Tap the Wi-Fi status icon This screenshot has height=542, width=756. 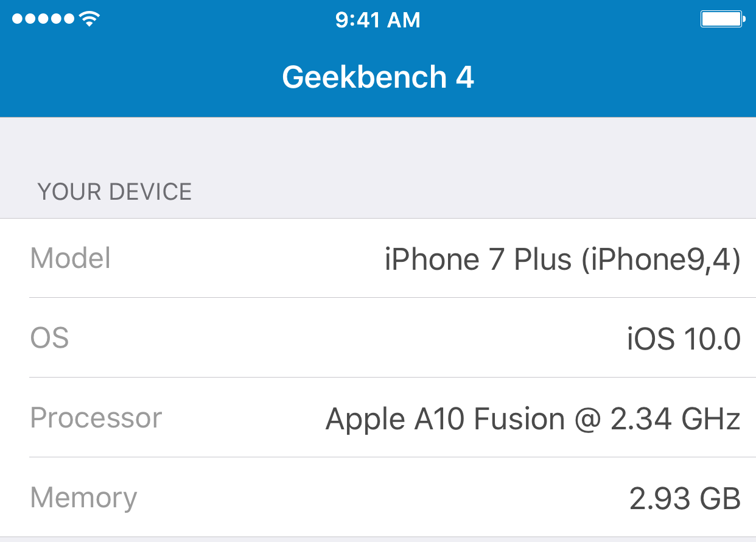click(89, 19)
